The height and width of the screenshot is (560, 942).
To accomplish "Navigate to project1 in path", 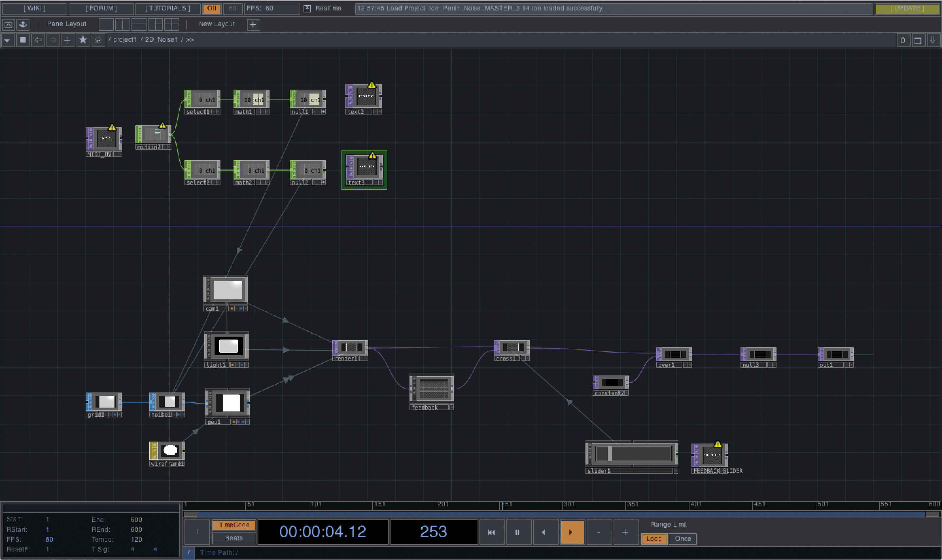I will (125, 40).
